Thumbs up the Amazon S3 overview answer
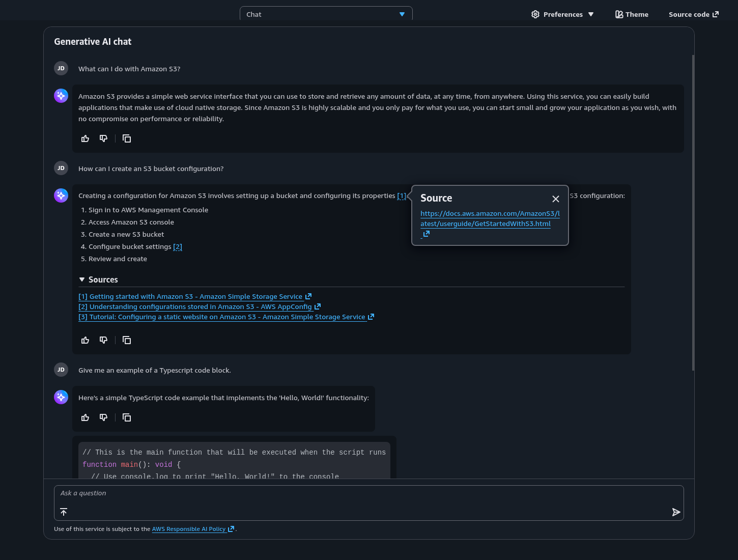 [85, 138]
